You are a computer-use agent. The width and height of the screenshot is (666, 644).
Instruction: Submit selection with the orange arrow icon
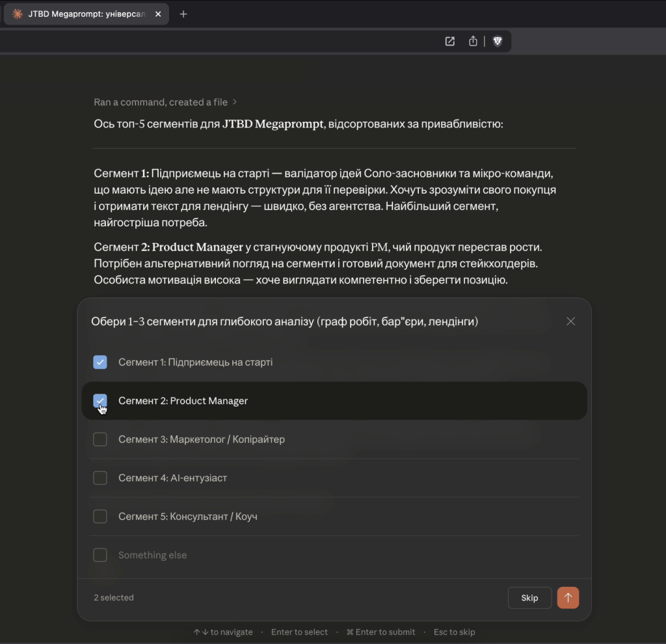(x=568, y=597)
